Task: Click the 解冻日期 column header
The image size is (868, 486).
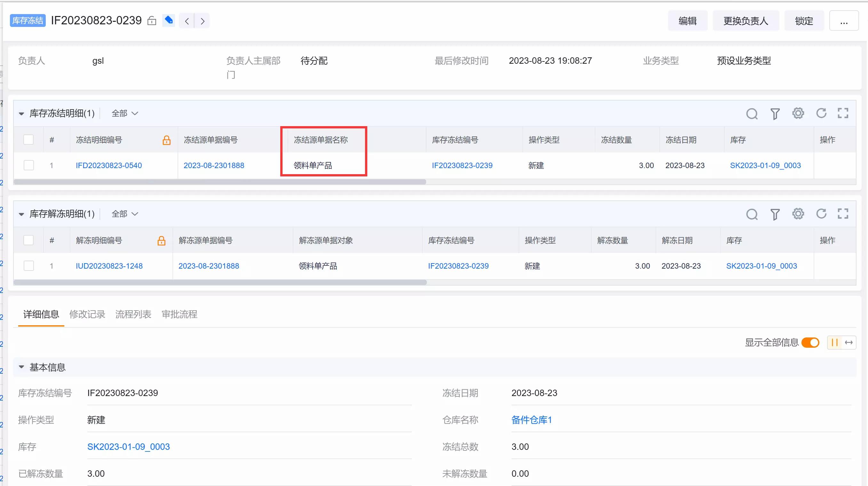Action: coord(677,240)
